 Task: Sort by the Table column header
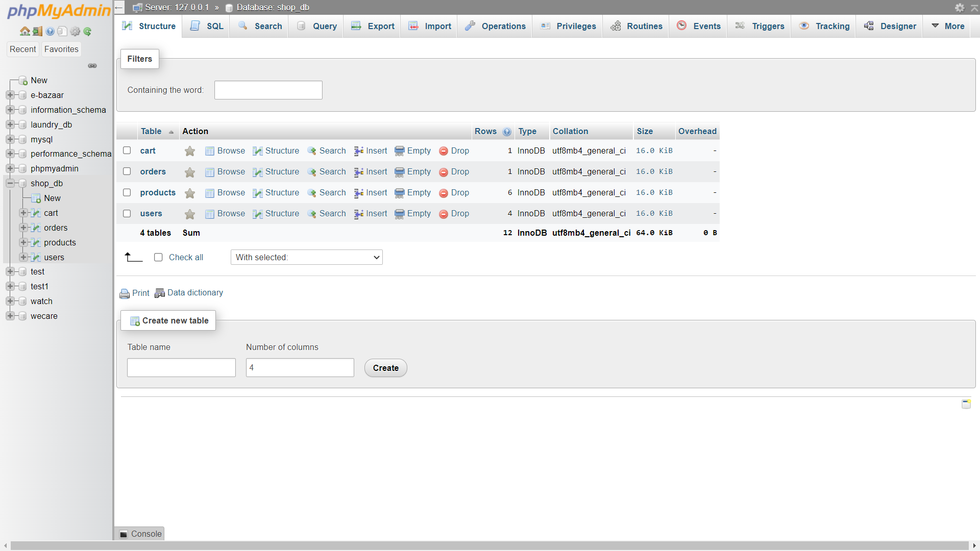(x=151, y=132)
